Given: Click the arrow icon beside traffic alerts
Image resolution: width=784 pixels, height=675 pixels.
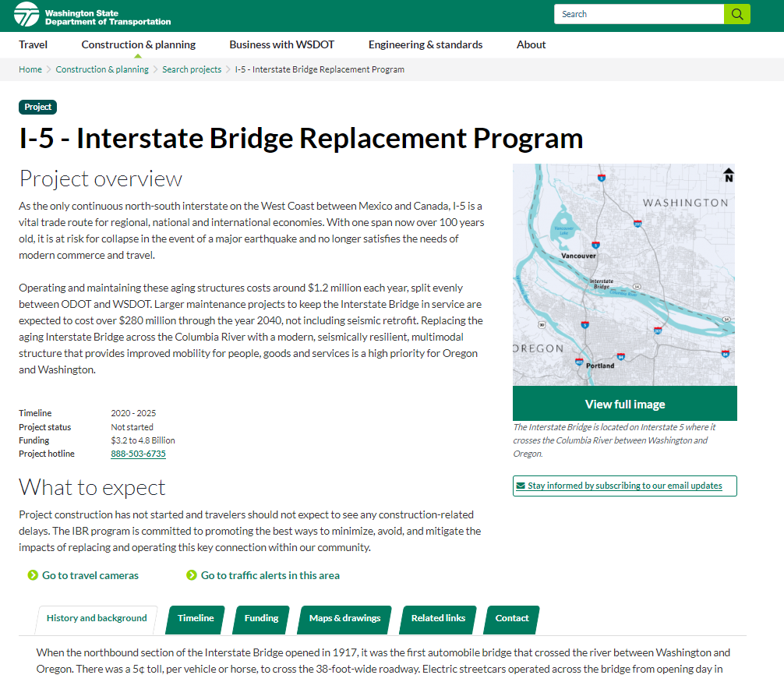Looking at the screenshot, I should (192, 575).
